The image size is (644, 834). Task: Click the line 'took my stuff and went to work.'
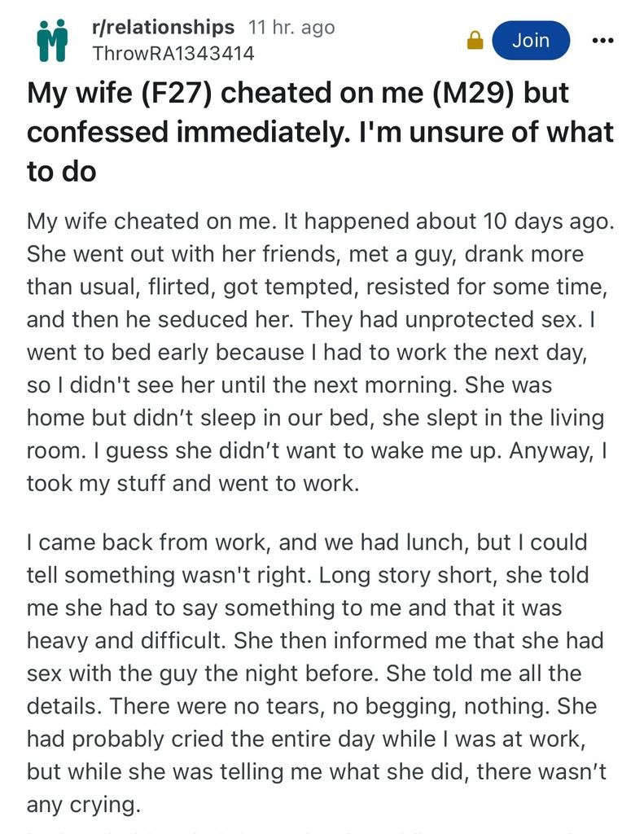[x=191, y=482]
